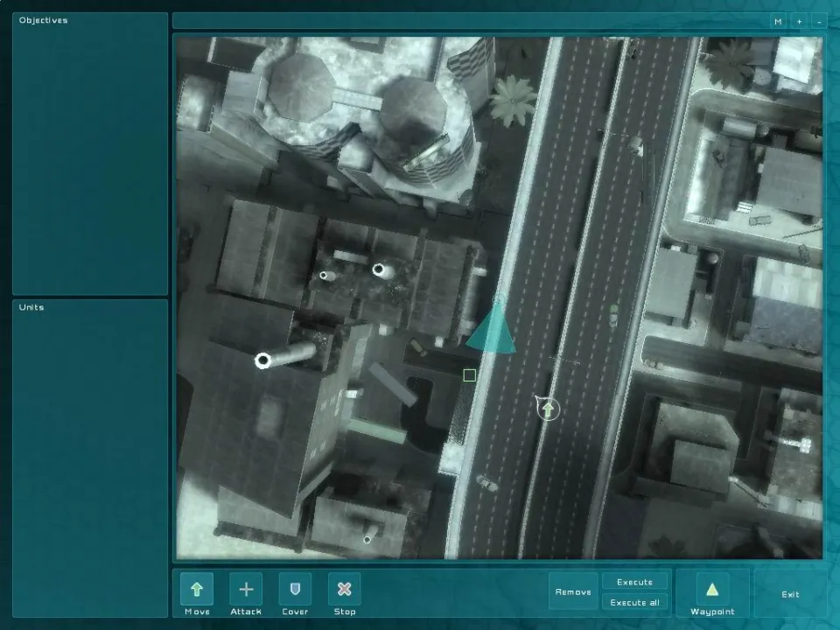The width and height of the screenshot is (840, 630).
Task: Zoom in the map with plus button
Action: tap(799, 21)
